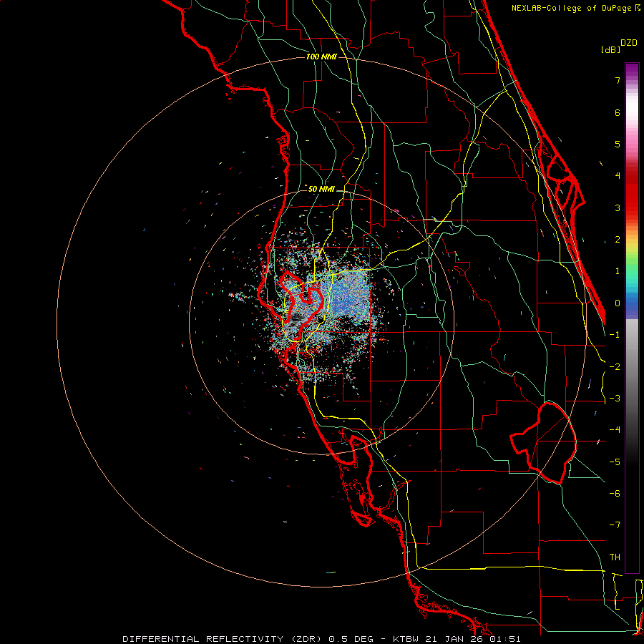Image resolution: width=644 pixels, height=644 pixels.
Task: Click the -7 value on the color scale
Action: (615, 525)
